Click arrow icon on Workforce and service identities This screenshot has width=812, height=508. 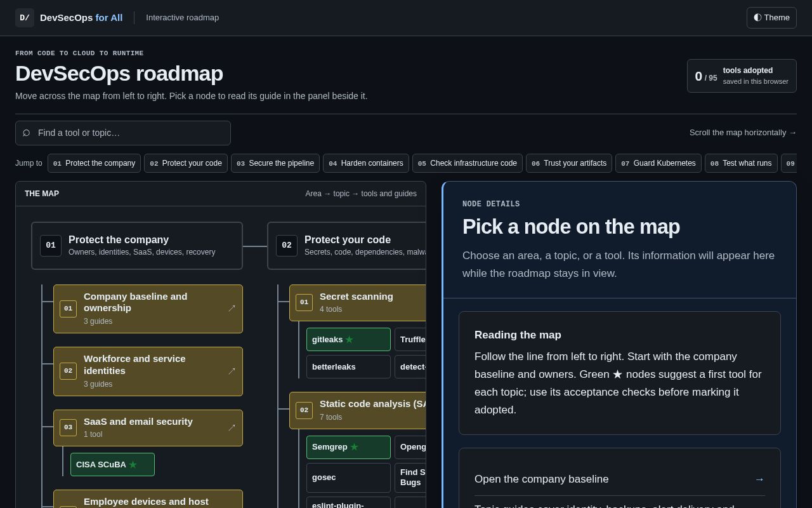[232, 371]
